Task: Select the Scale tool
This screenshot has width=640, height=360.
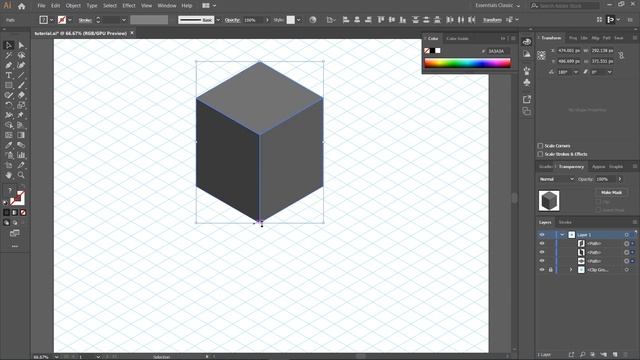Action: 21,105
